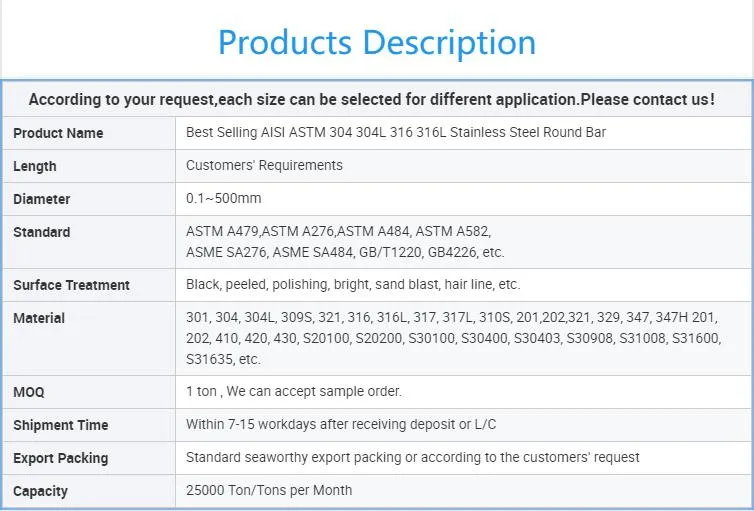Click the Stainless Steel Round Bar product title
The height and width of the screenshot is (511, 754).
pos(395,132)
